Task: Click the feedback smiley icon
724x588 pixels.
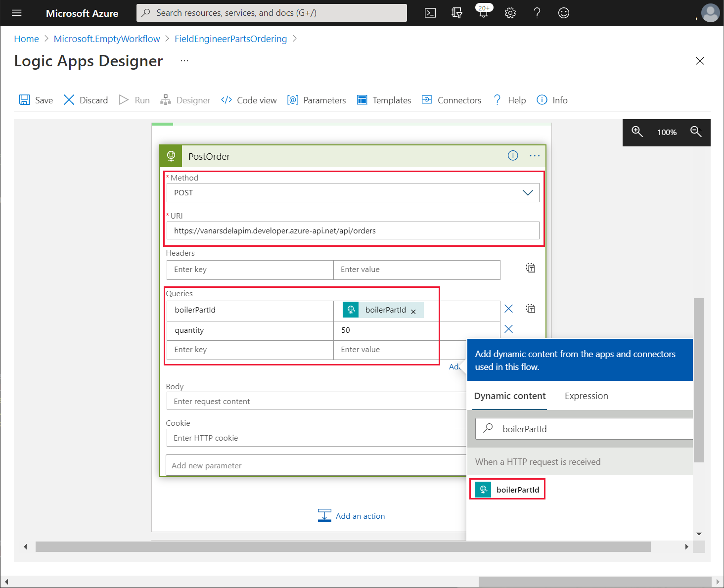Action: 563,13
